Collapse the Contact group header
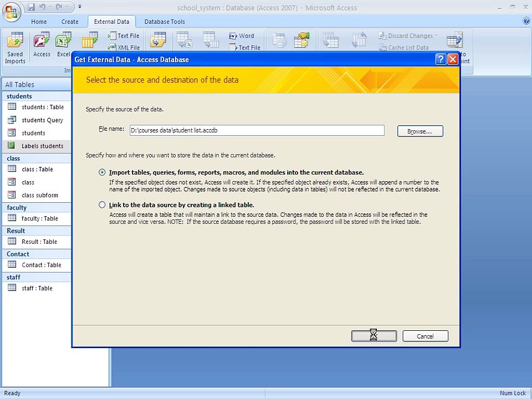Viewport: 532px width, 399px height. [x=37, y=254]
